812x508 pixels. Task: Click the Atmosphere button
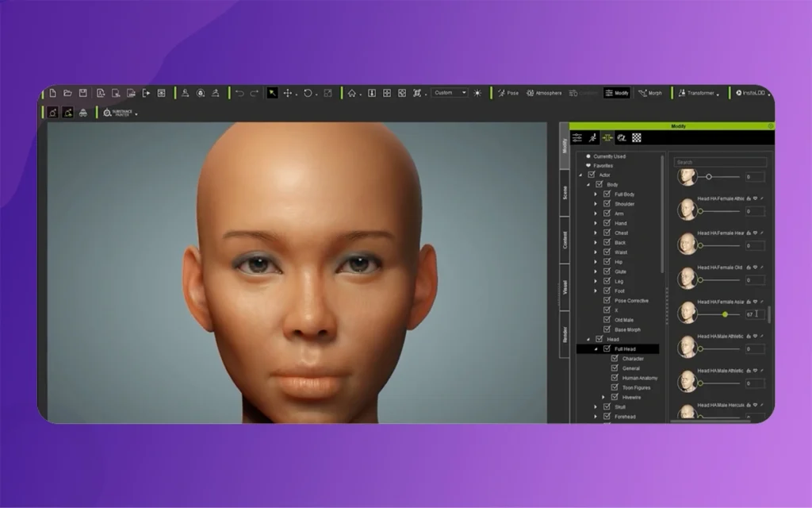[x=544, y=93]
